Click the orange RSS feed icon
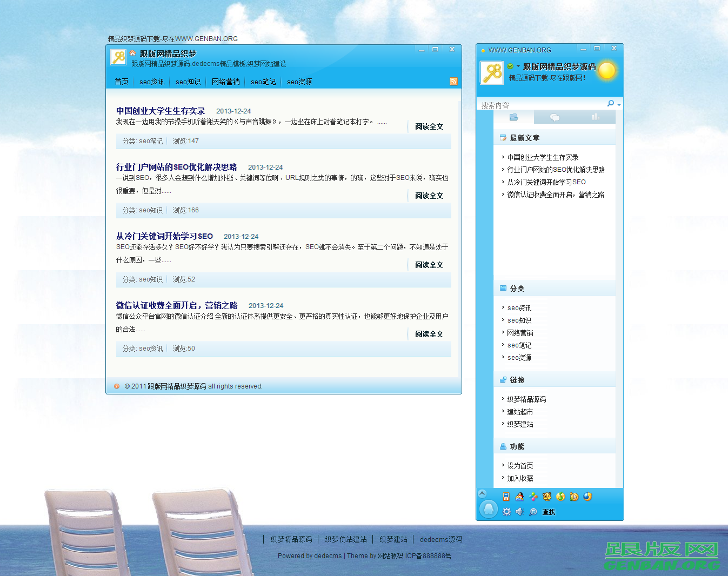The image size is (728, 576). (453, 82)
